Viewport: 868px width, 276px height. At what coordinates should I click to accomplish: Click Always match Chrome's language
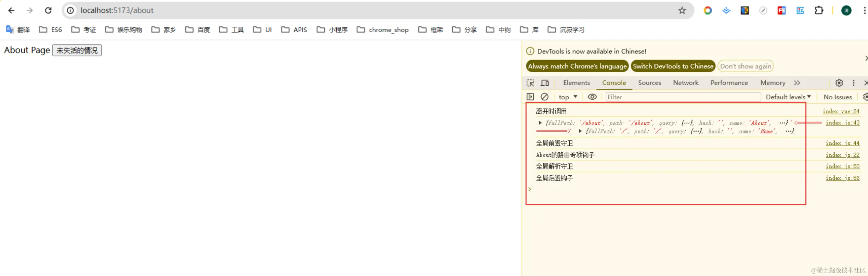(x=577, y=66)
